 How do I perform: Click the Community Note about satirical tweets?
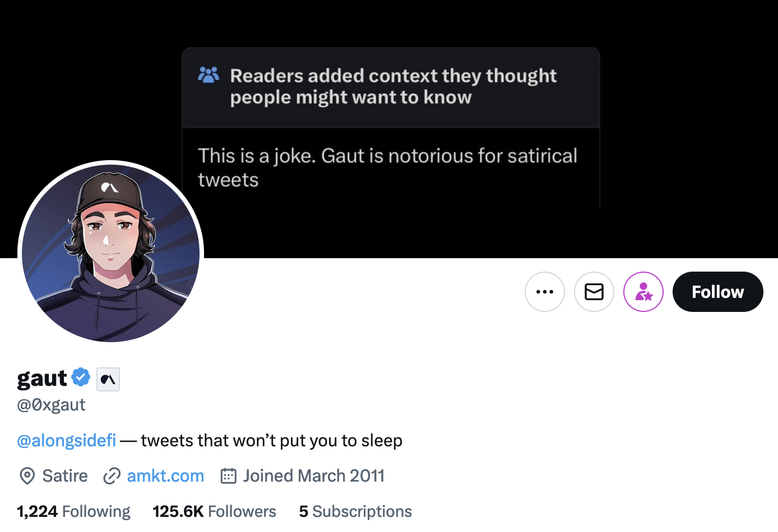pos(388,167)
